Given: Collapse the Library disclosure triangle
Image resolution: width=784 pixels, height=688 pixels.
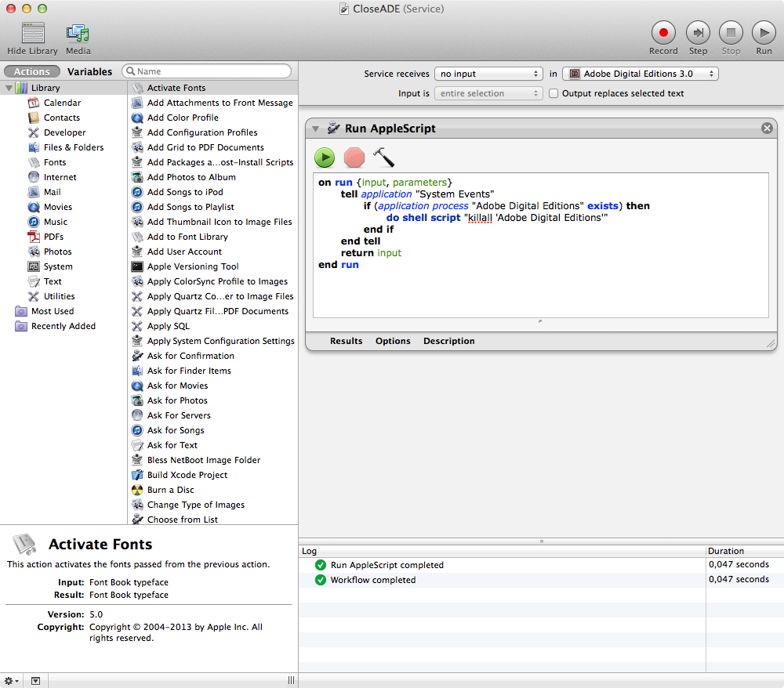Looking at the screenshot, I should tap(9, 88).
